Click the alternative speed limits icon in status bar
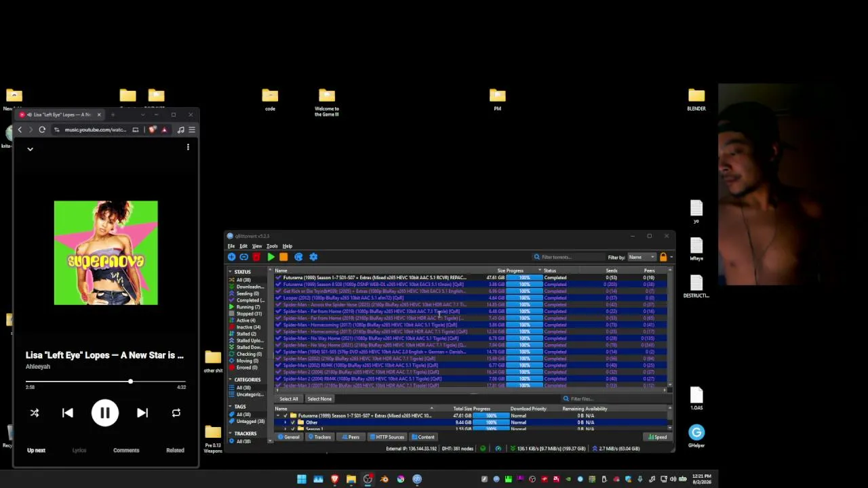This screenshot has height=488, width=868. tap(498, 449)
